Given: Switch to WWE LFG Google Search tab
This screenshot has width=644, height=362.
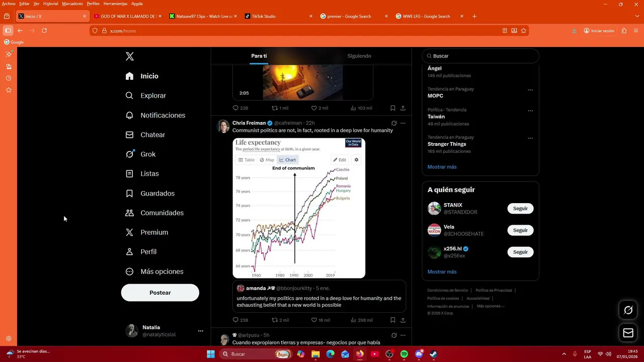Looking at the screenshot, I should coord(429,17).
